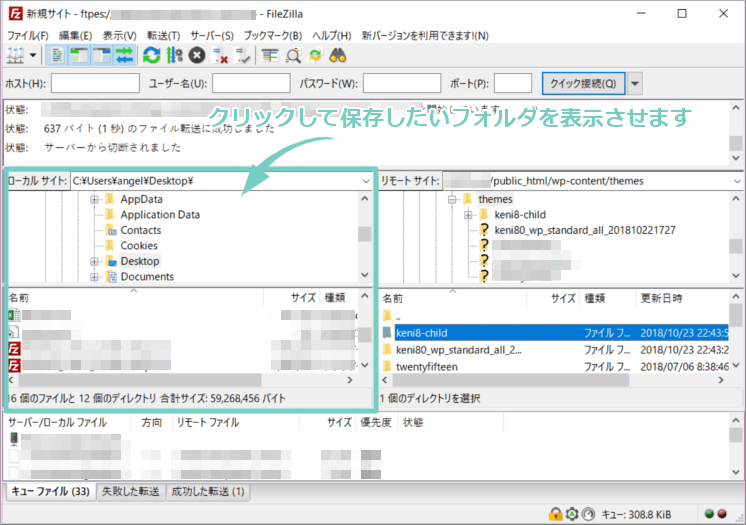This screenshot has width=746, height=525.
Task: Click the green activity indicator light
Action: (x=709, y=514)
